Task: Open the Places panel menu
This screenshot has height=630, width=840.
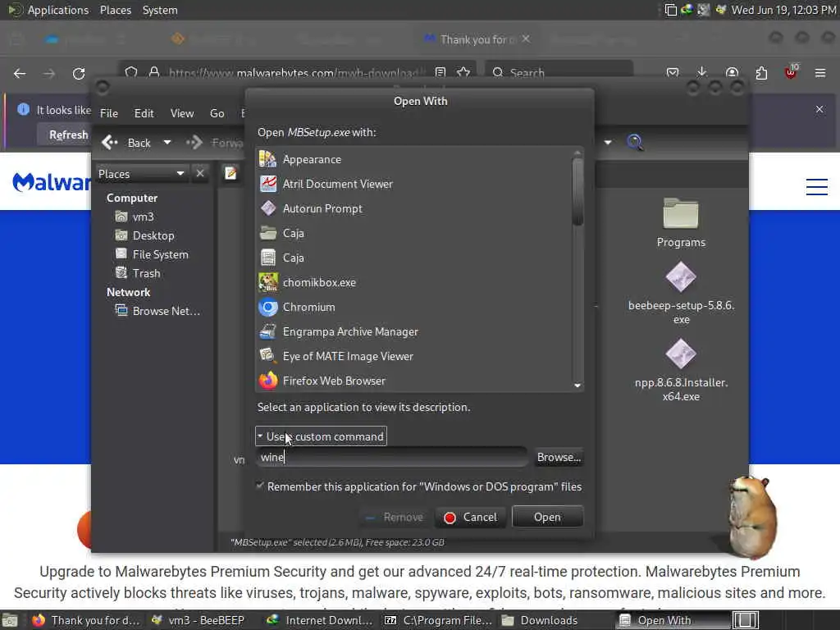Action: tap(116, 10)
